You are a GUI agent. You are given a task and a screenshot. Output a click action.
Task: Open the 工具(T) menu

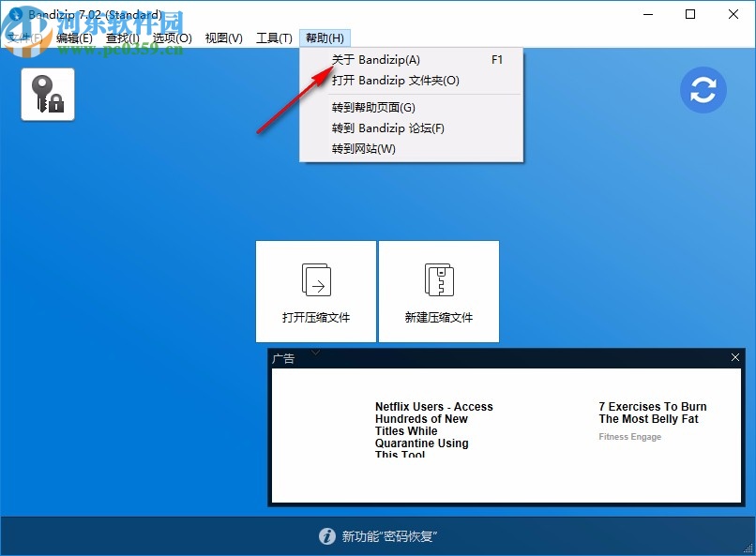(x=272, y=38)
